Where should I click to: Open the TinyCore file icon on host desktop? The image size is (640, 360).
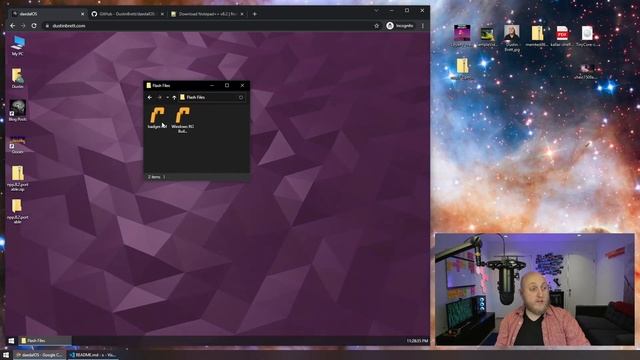pos(587,36)
